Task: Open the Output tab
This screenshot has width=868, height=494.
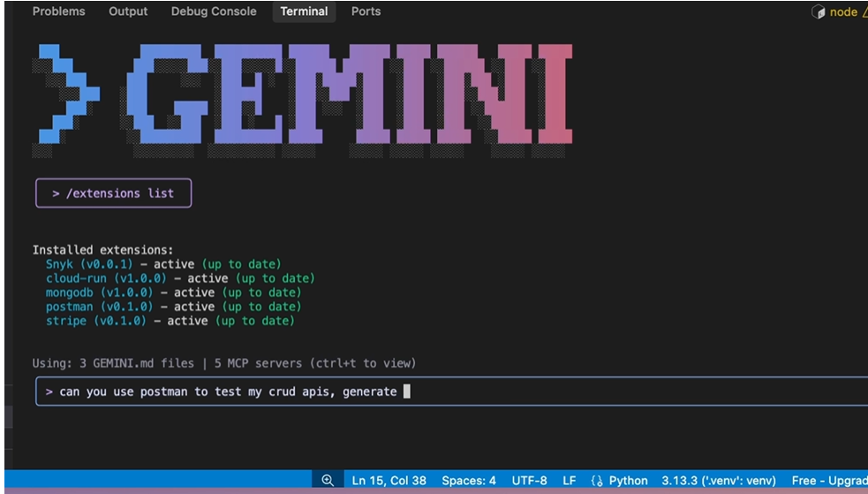Action: pos(128,11)
